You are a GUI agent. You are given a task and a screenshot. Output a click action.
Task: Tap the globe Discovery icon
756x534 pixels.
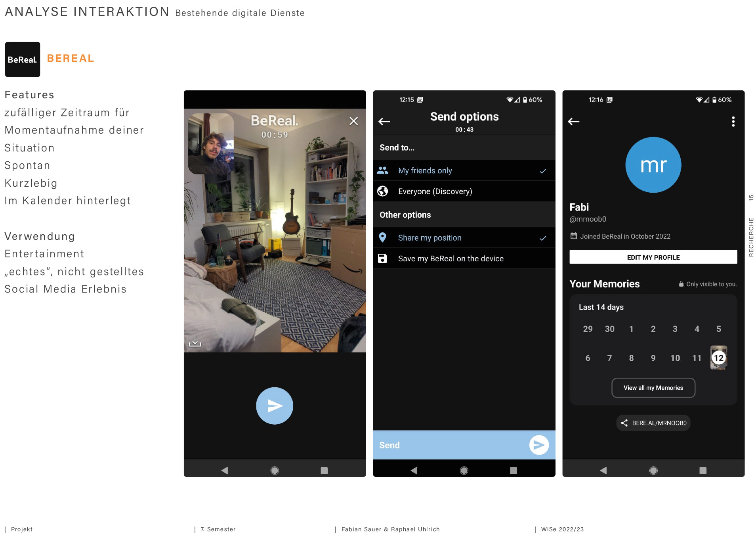click(x=382, y=191)
